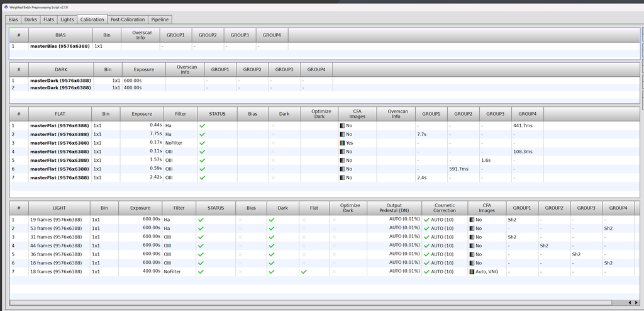The image size is (644, 311).
Task: Select the 400.00s masterDark row
Action: coord(325,88)
